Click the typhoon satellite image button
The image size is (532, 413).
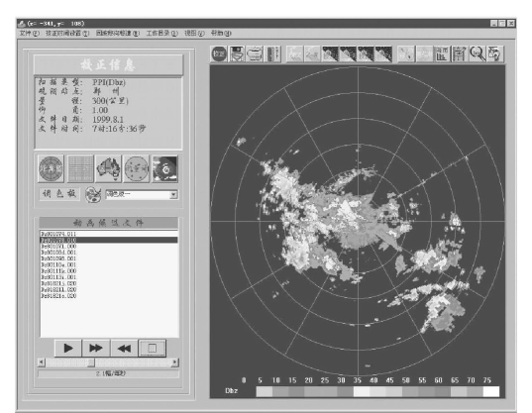164,168
